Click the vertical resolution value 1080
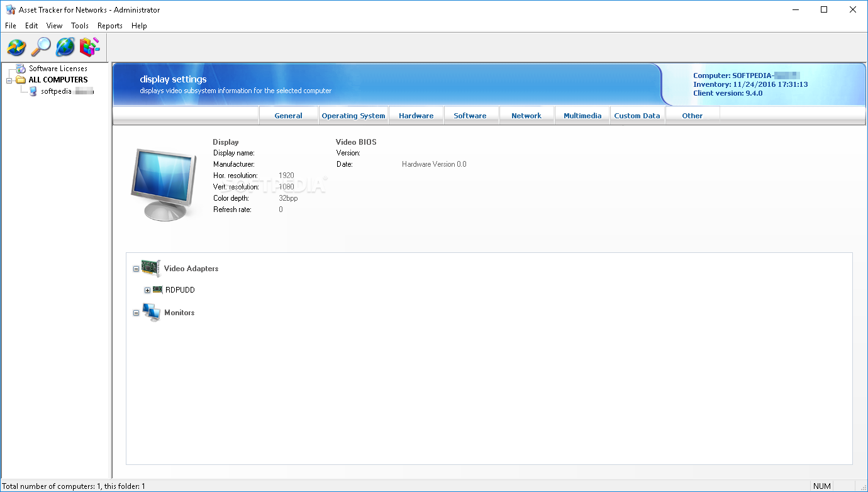Image resolution: width=868 pixels, height=492 pixels. [x=286, y=187]
